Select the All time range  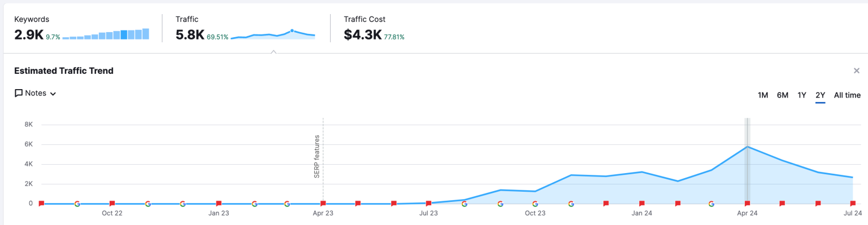point(847,95)
